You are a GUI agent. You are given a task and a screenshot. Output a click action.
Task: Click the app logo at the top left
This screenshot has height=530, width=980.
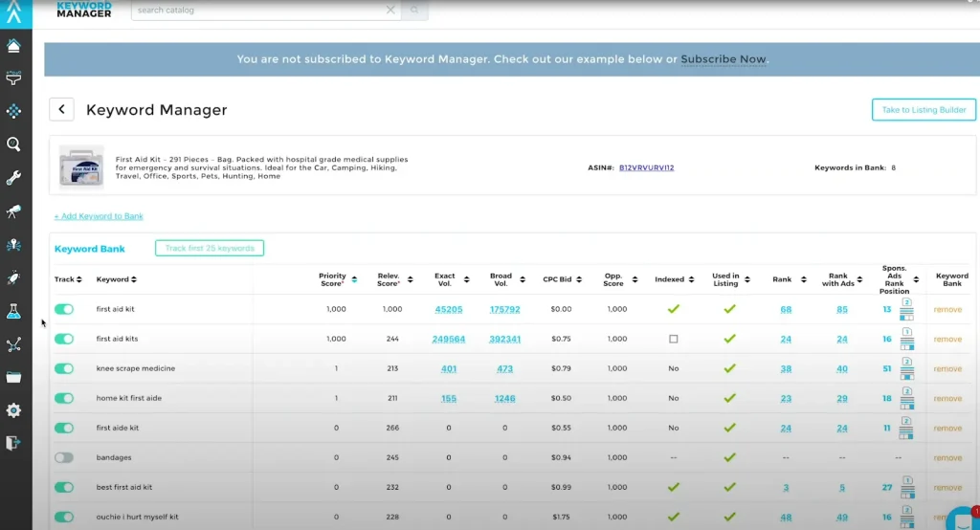(x=14, y=11)
